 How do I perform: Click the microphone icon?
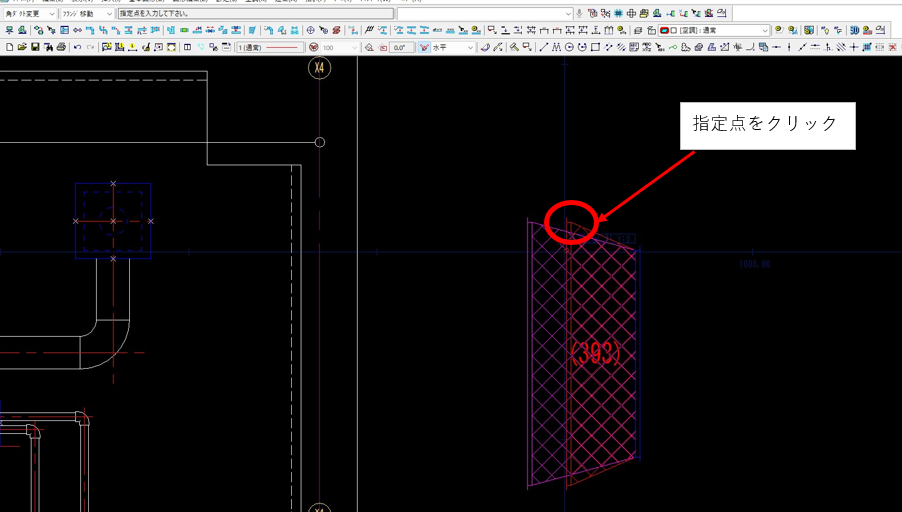pyautogui.click(x=579, y=13)
